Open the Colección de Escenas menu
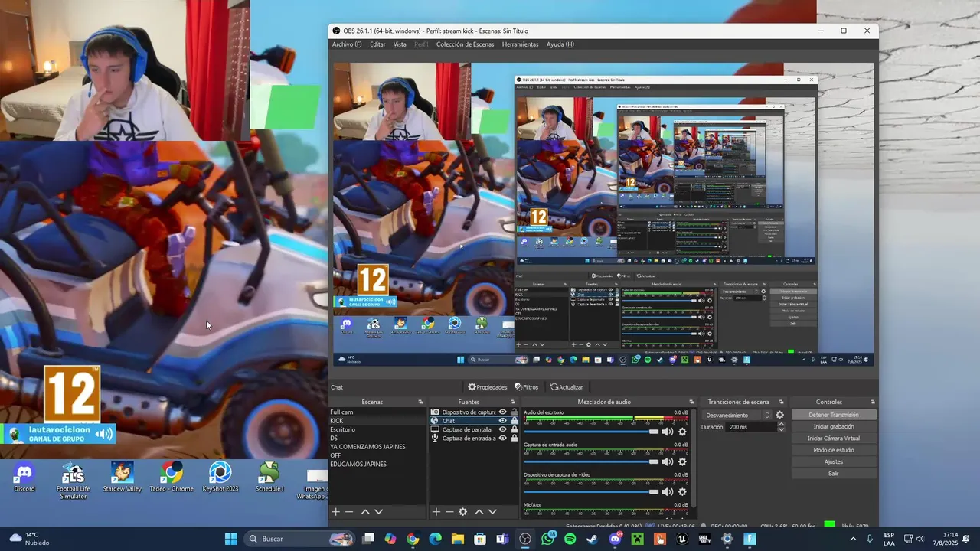 tap(465, 44)
